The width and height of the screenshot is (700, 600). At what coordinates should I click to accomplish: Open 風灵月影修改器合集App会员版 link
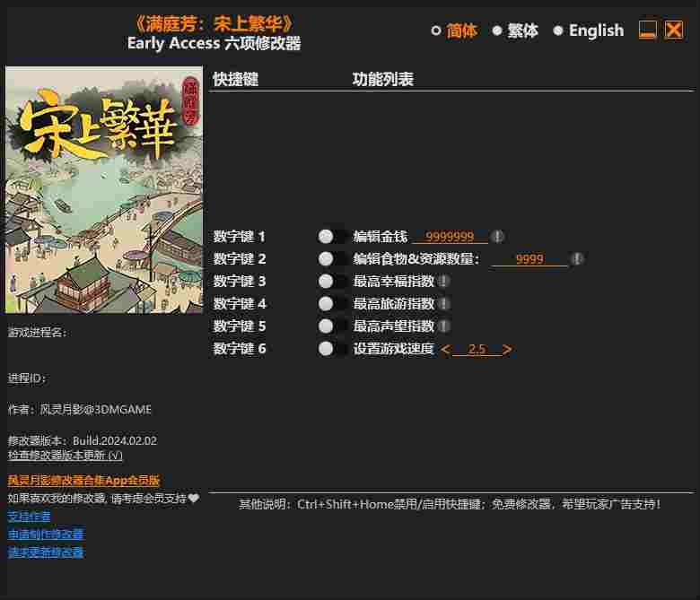pyautogui.click(x=83, y=480)
